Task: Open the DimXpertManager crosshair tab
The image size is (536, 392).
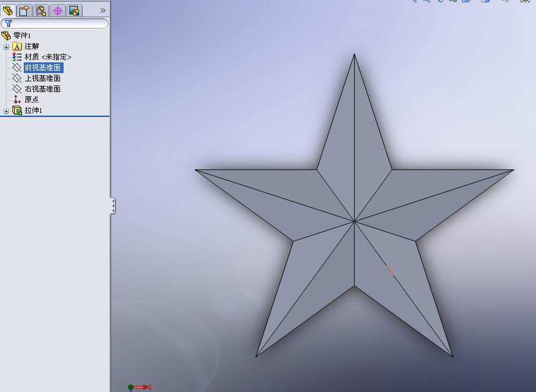Action: tap(58, 11)
